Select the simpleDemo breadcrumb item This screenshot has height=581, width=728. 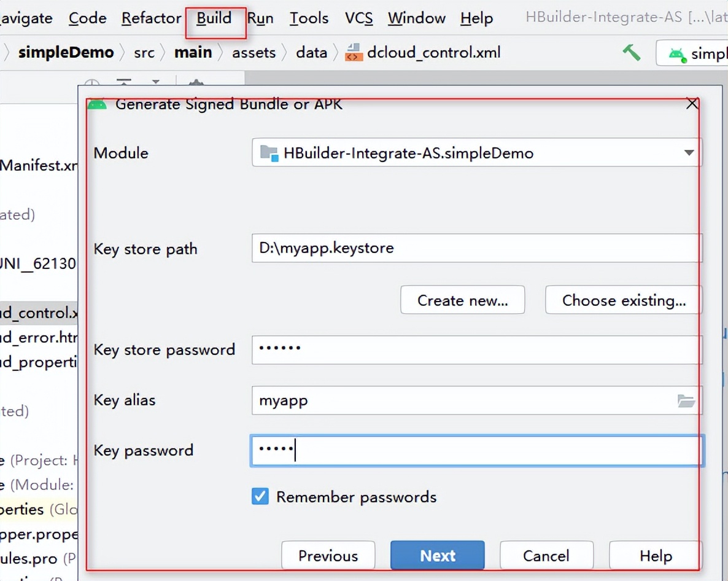pyautogui.click(x=66, y=53)
